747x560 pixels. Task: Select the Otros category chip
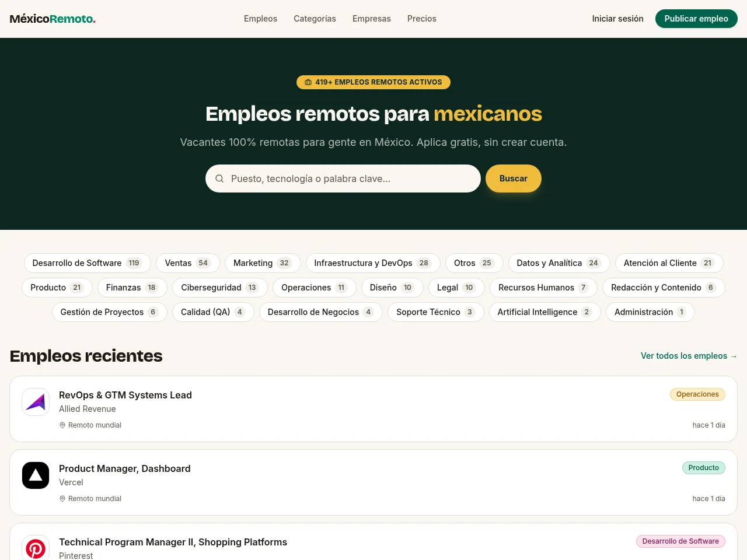[474, 263]
